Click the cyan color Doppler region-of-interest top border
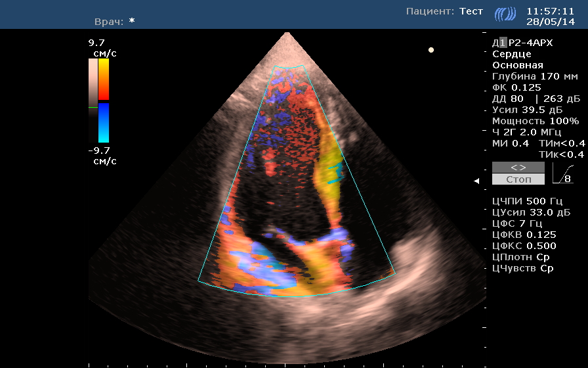Screen dimensions: 588x368 click(x=289, y=68)
